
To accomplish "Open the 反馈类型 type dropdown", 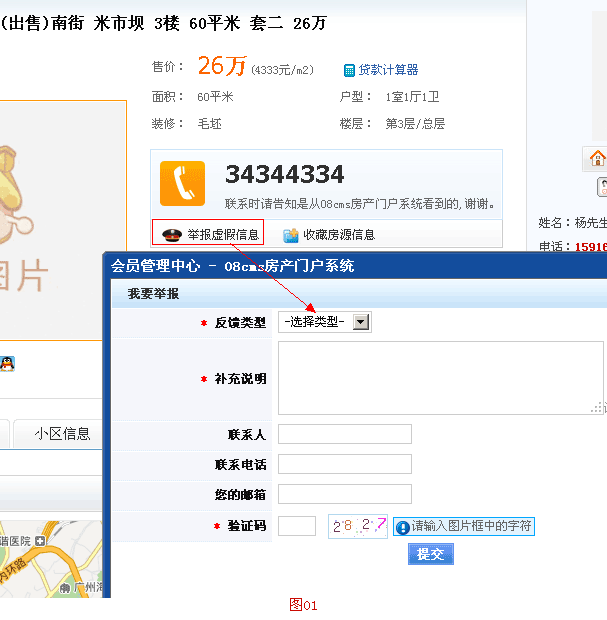I will 325,322.
